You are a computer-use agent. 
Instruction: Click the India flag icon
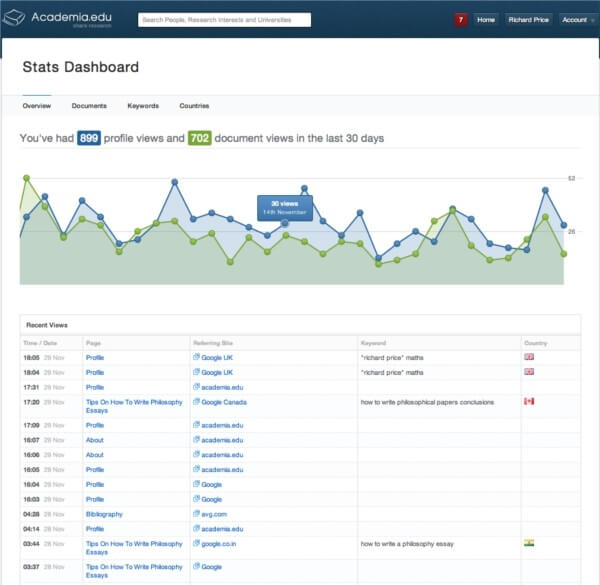tap(529, 543)
